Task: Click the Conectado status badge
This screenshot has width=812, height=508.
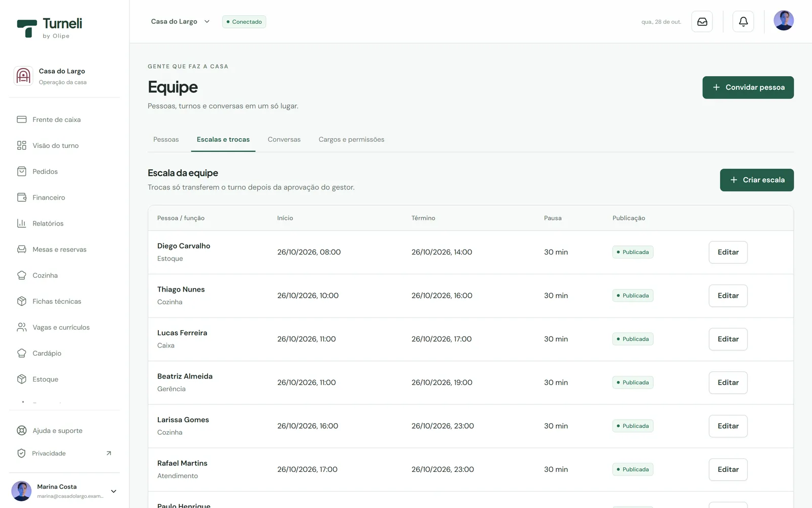Action: coord(244,22)
